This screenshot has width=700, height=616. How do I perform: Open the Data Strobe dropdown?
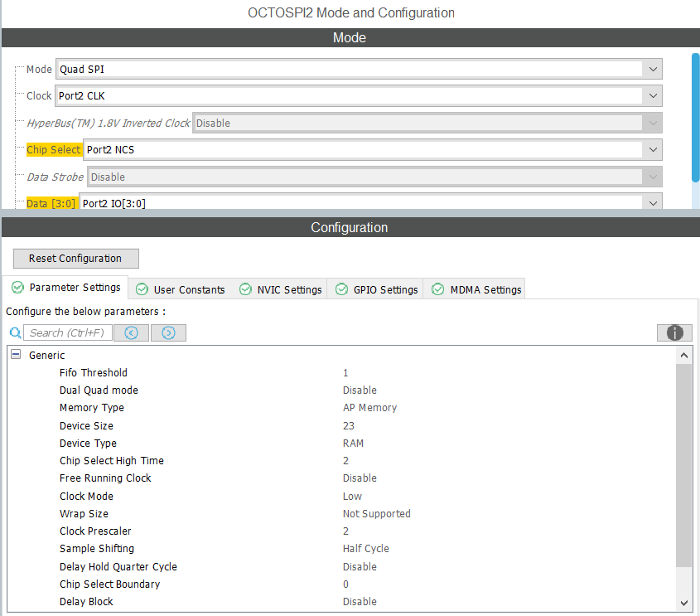tap(374, 177)
